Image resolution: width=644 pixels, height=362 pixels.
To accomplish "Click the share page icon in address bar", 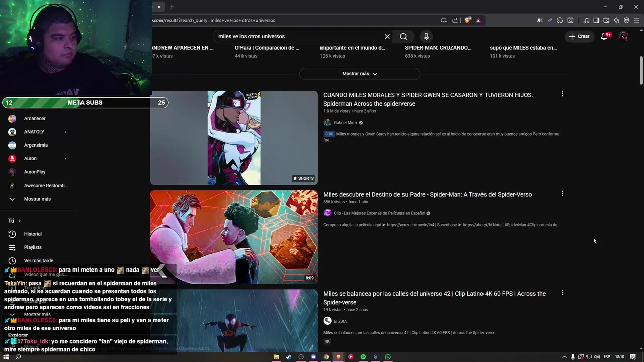I will pyautogui.click(x=455, y=20).
